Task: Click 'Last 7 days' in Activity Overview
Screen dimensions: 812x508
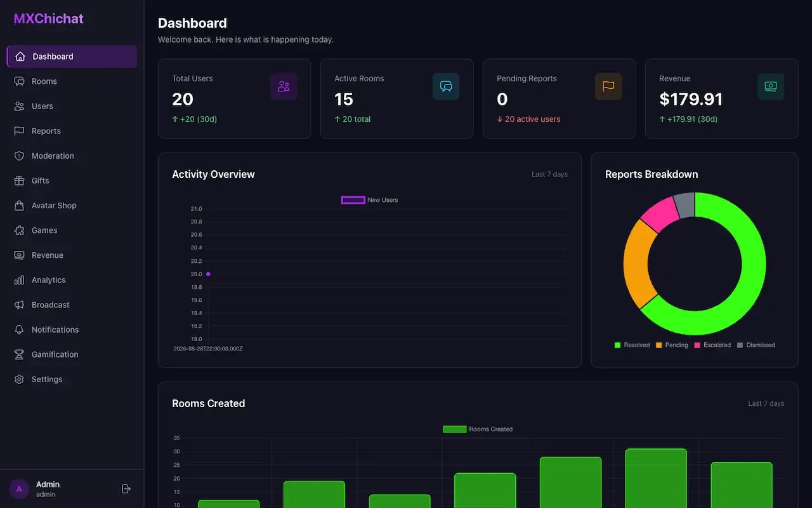Action: (x=549, y=174)
